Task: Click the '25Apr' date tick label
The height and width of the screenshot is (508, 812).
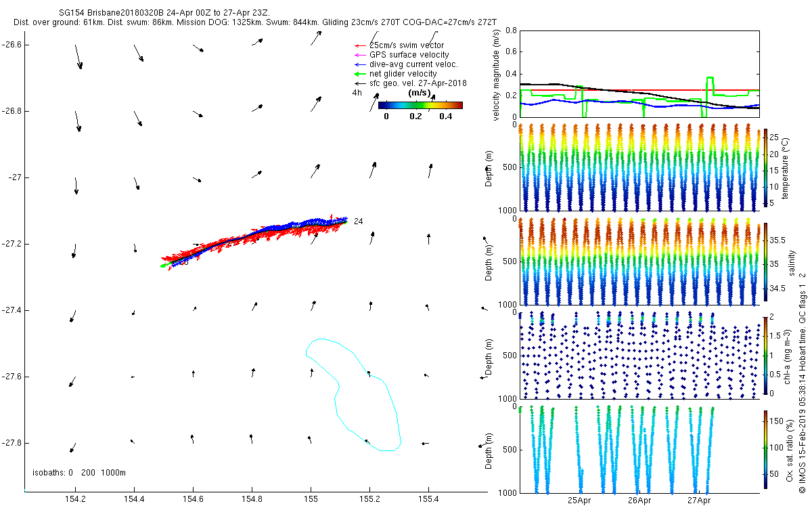Action: coord(580,501)
